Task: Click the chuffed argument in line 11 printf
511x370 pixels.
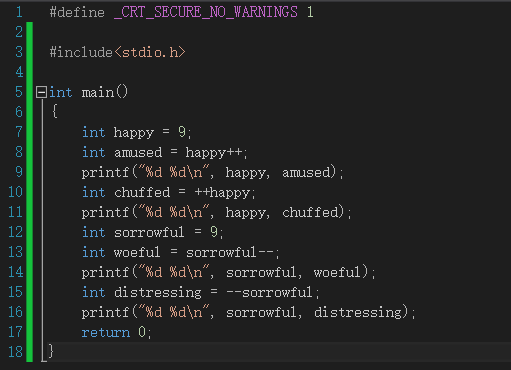Action: tap(310, 212)
